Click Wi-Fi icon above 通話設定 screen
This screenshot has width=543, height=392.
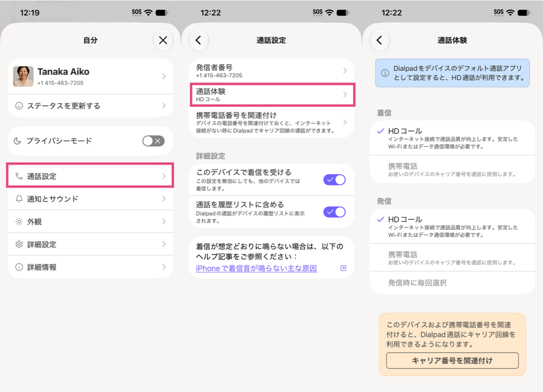[329, 13]
